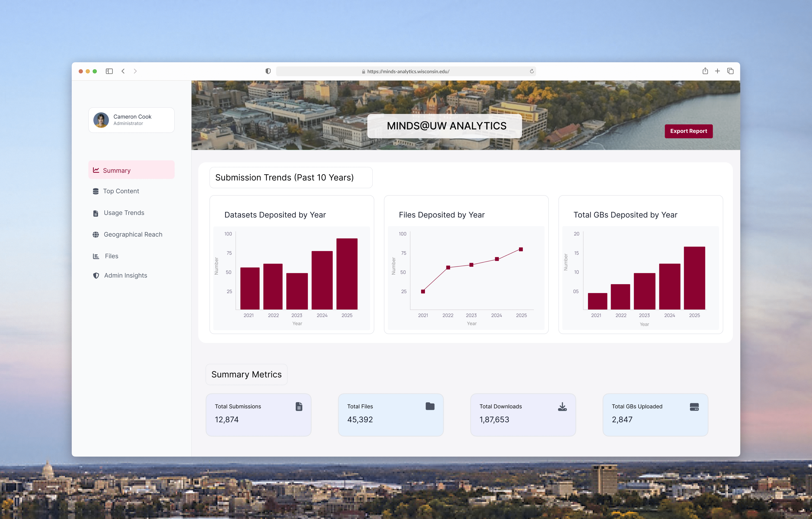Reload the page with refresh icon
Viewport: 812px width, 519px height.
pos(532,71)
